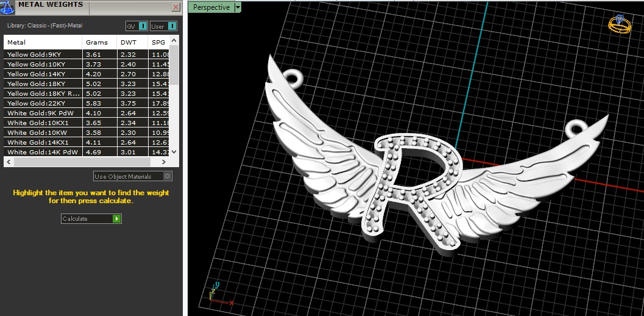The image size is (644, 316).
Task: Select the Yellow Gold:9KY row
Action: coord(87,54)
